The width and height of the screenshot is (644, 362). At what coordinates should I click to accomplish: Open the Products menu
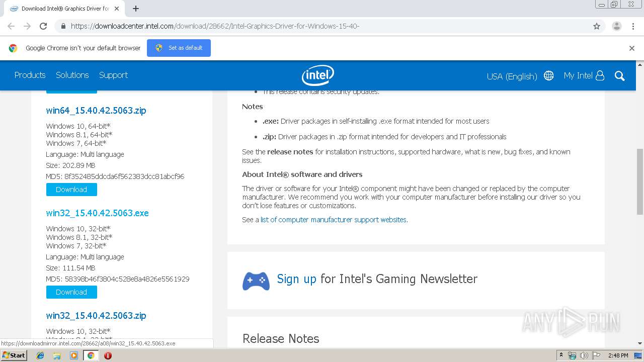30,75
